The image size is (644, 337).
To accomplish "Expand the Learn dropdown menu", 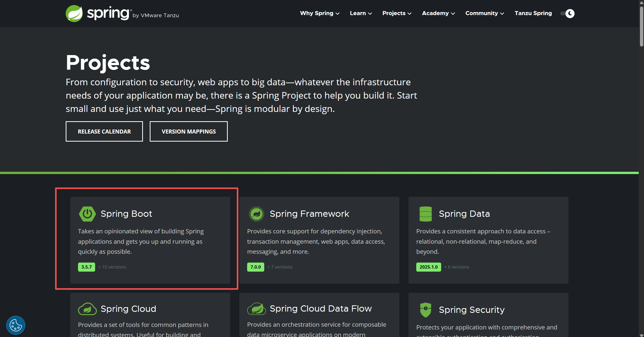I will tap(361, 13).
